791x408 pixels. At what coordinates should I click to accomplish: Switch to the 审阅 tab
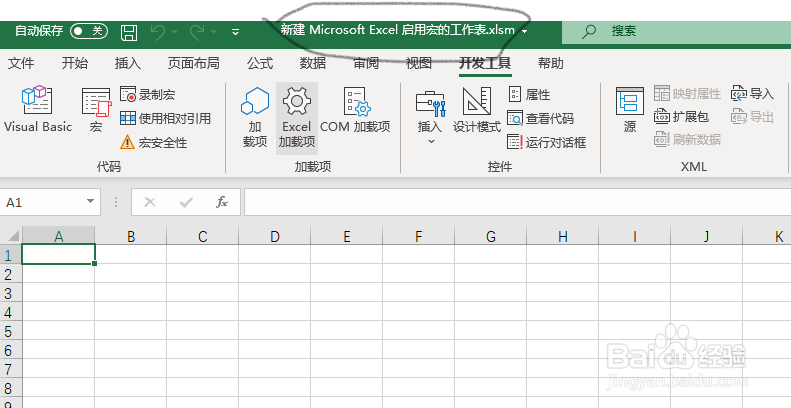366,63
